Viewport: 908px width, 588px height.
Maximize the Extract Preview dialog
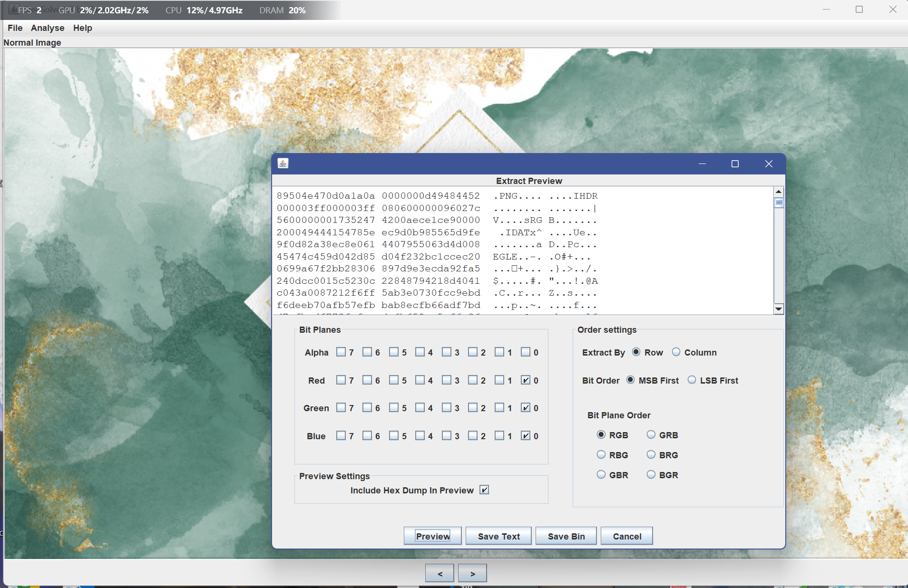(x=735, y=164)
